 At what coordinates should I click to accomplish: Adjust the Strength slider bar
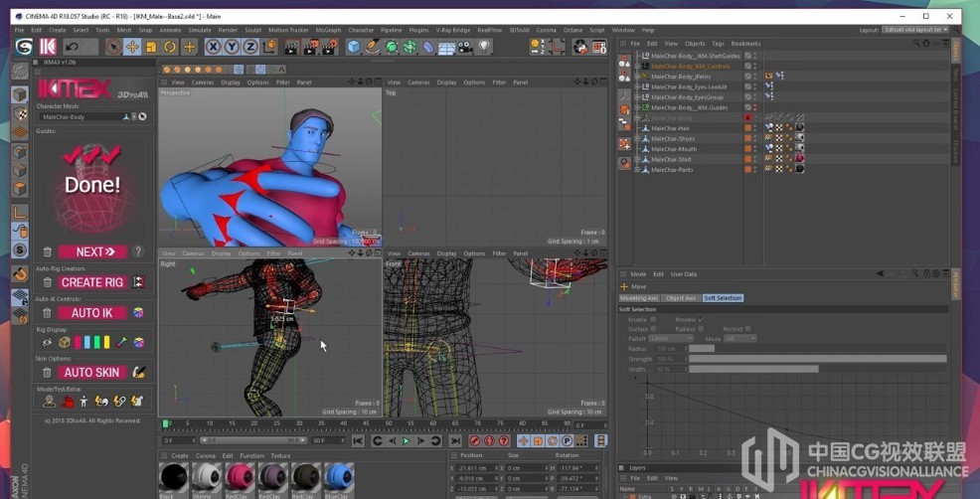[818, 359]
